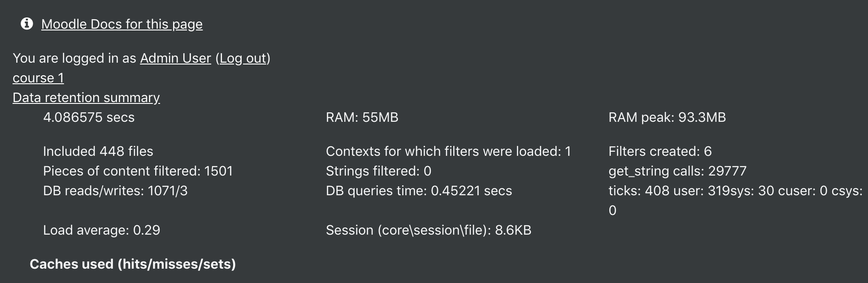The image size is (868, 283).
Task: Open Data retention summary link
Action: (x=86, y=98)
